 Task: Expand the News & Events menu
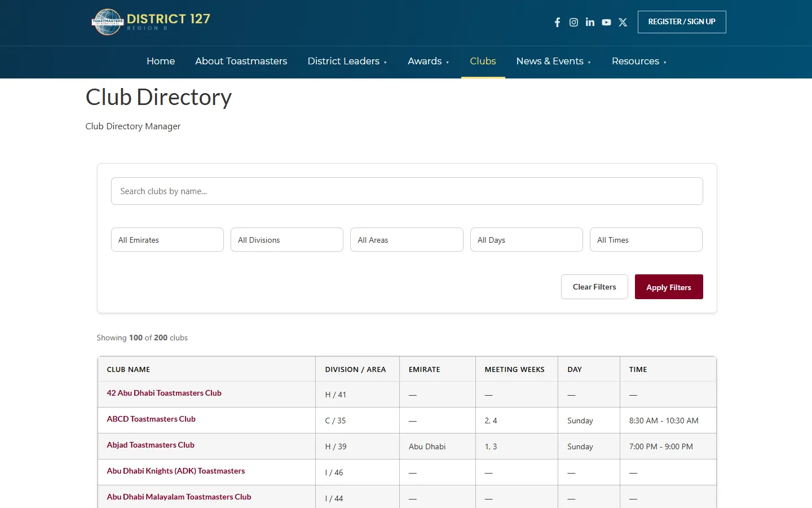[x=554, y=61]
